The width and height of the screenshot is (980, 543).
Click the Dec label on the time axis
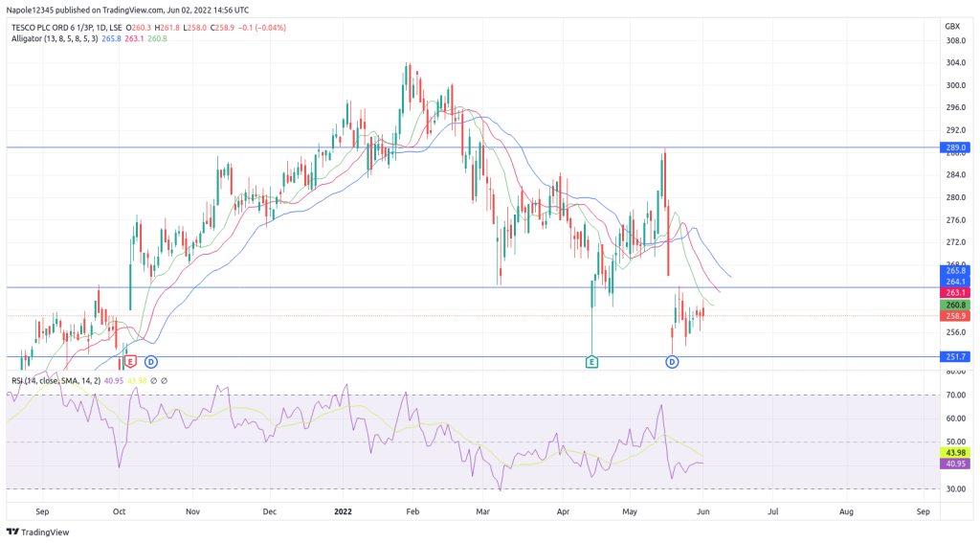(x=269, y=511)
